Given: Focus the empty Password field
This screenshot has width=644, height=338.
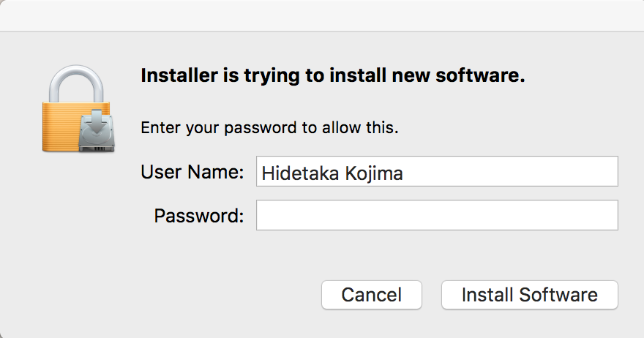Looking at the screenshot, I should pos(437,215).
